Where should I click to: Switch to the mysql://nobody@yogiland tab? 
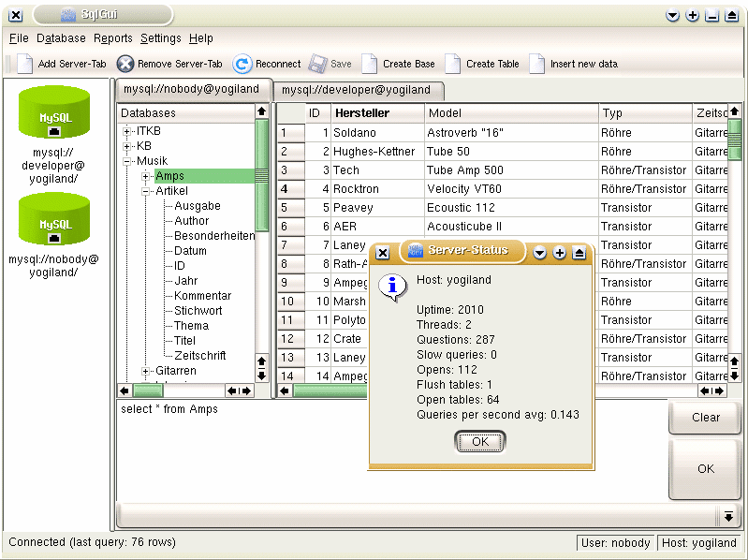192,89
